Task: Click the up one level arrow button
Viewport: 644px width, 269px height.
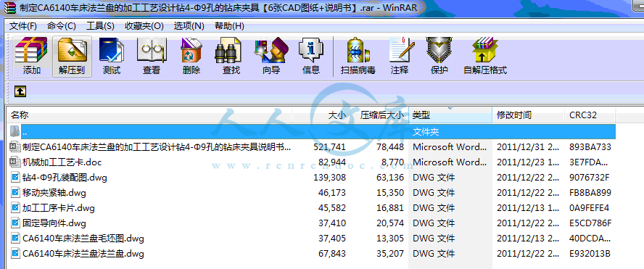Action: (20, 91)
